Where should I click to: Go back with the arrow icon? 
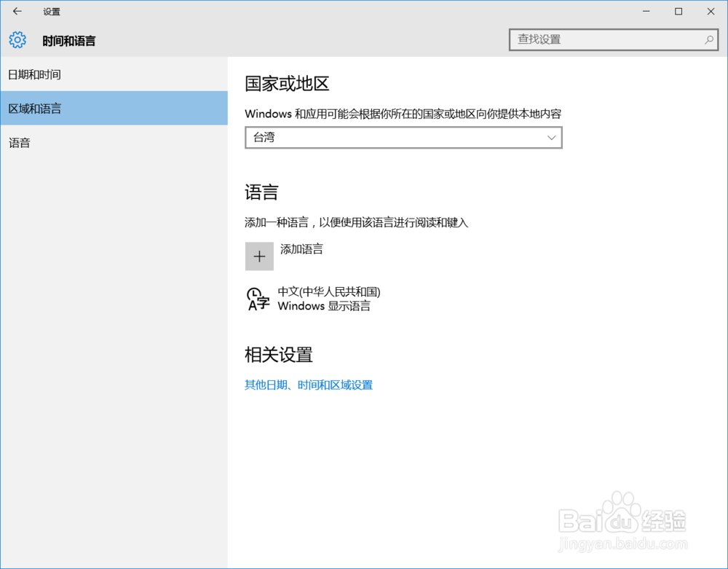tap(17, 11)
